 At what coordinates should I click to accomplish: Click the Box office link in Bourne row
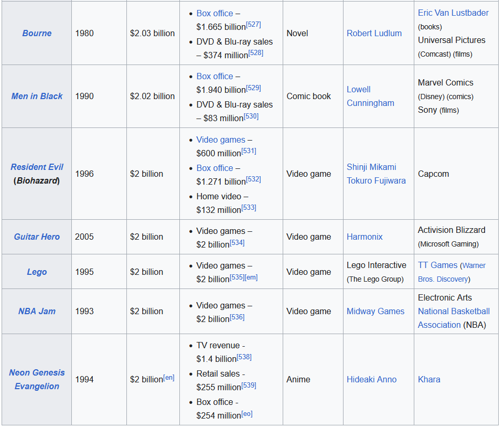(x=215, y=13)
